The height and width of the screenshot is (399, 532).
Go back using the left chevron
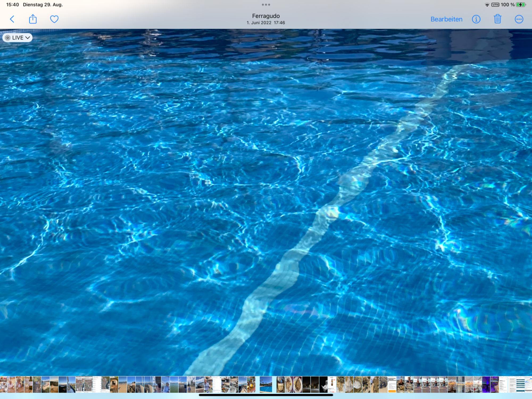point(12,19)
